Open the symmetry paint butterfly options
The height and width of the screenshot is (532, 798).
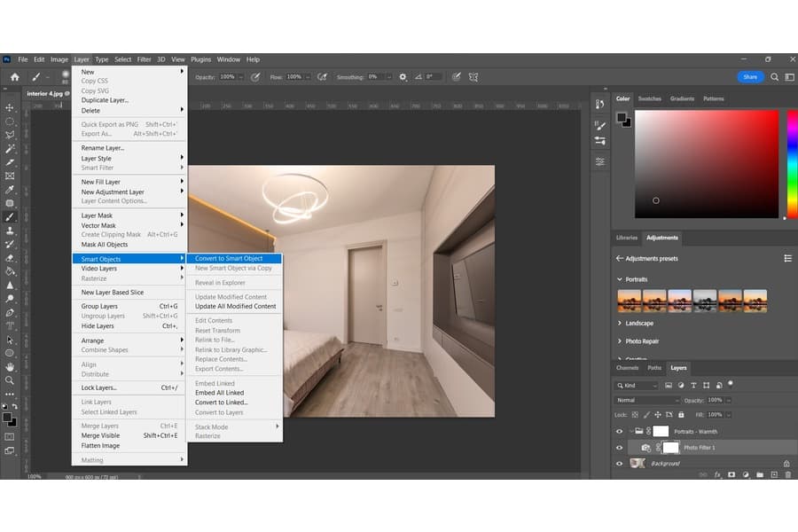pos(473,77)
